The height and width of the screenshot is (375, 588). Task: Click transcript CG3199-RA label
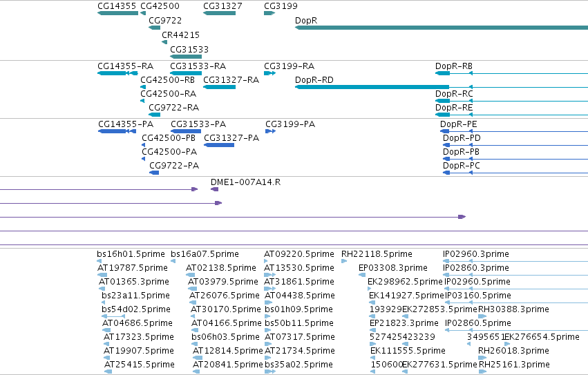coord(289,66)
